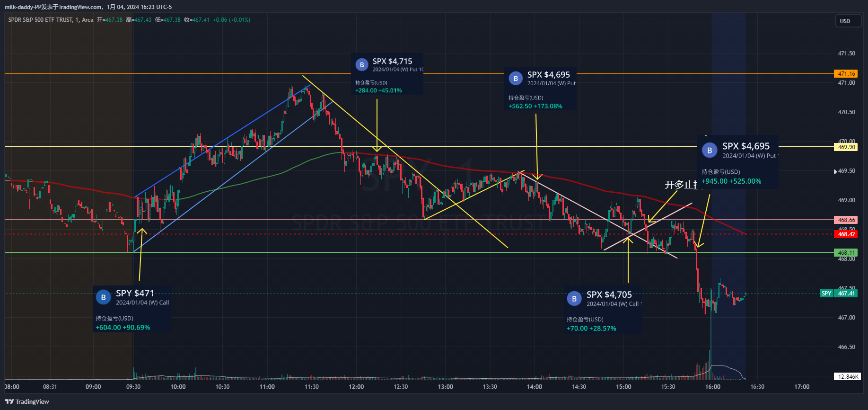This screenshot has height=410, width=868.
Task: Select the green SPY ticker badge on price axis
Action: pyautogui.click(x=826, y=294)
